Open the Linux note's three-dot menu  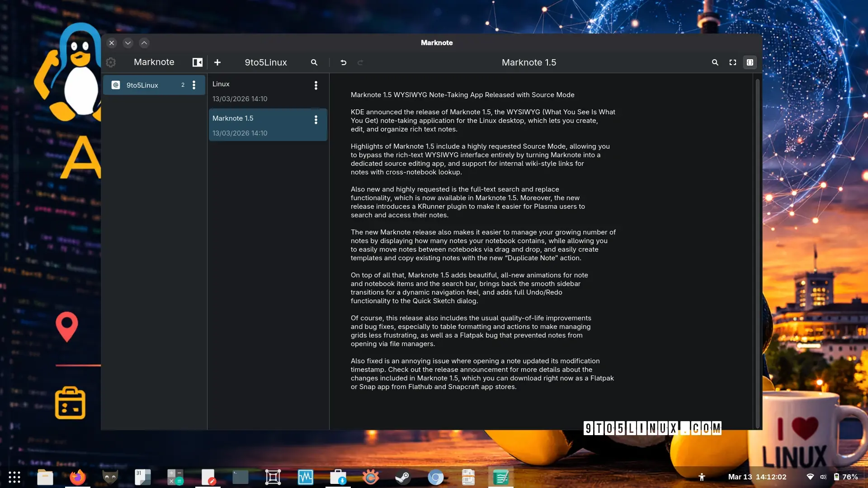point(316,85)
